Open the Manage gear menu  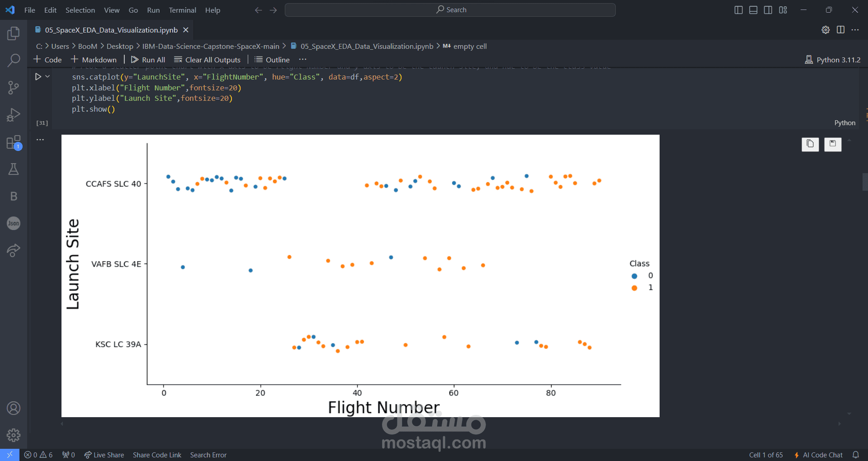point(14,435)
